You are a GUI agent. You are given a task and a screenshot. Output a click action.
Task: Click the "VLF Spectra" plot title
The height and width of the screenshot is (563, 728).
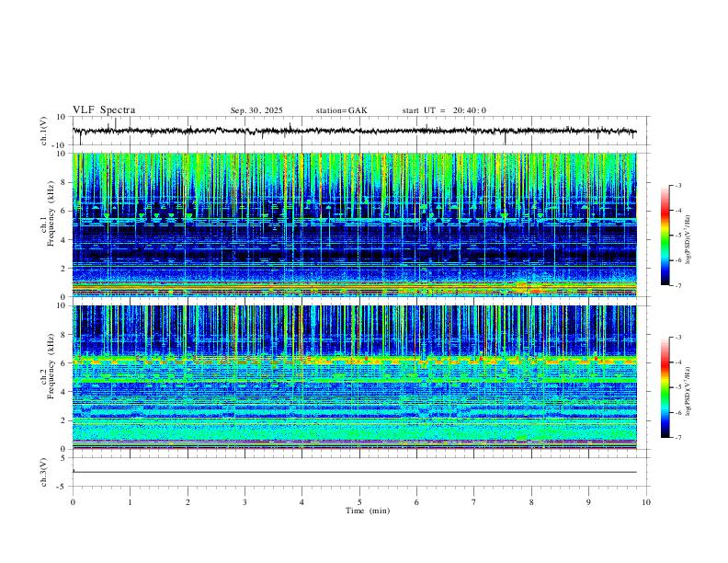click(104, 110)
